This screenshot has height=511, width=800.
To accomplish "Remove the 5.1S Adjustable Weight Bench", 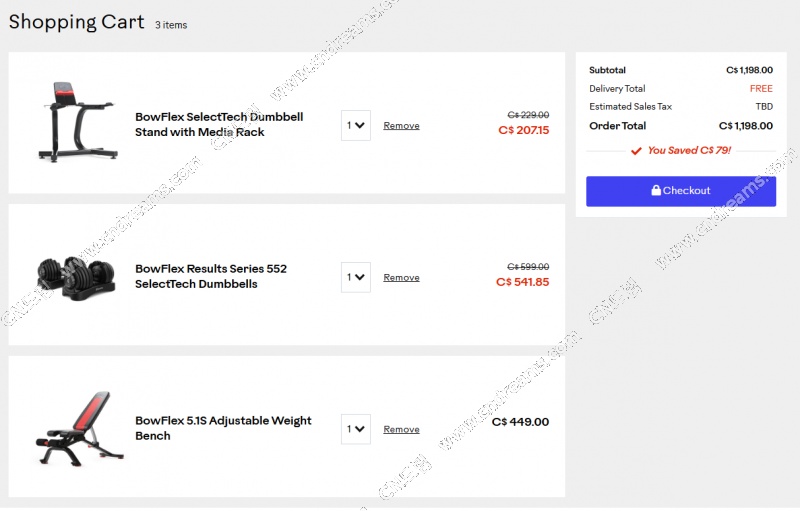I will point(401,430).
